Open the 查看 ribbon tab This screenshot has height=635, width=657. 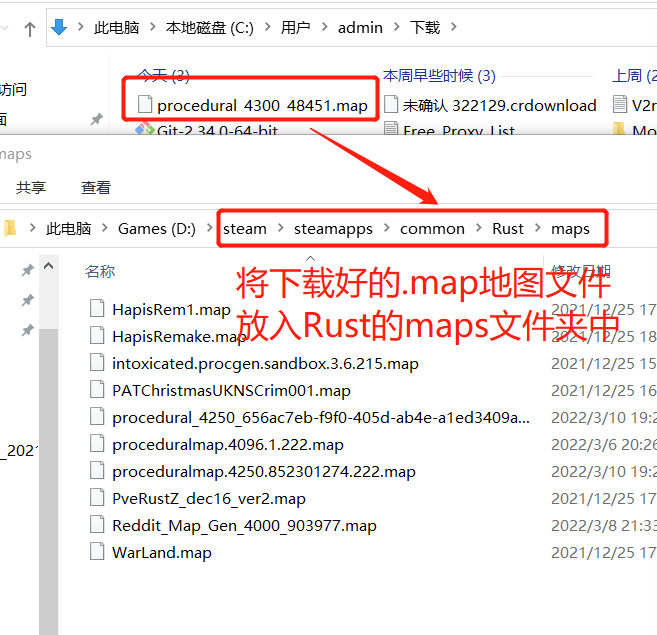pyautogui.click(x=96, y=187)
